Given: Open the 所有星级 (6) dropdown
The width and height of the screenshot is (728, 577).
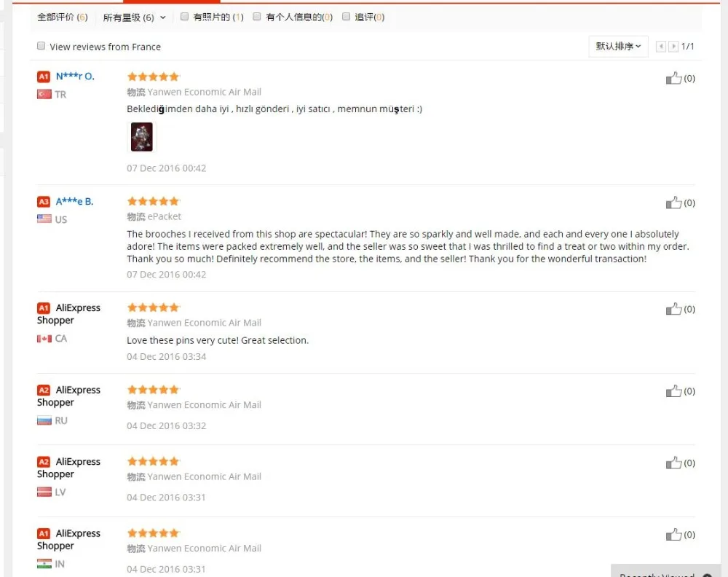Looking at the screenshot, I should click(134, 17).
